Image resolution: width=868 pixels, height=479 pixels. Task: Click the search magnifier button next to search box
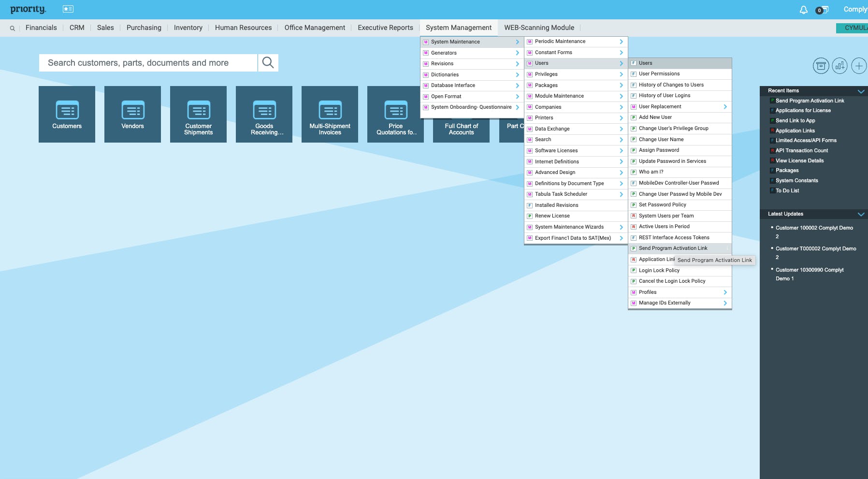pyautogui.click(x=268, y=63)
